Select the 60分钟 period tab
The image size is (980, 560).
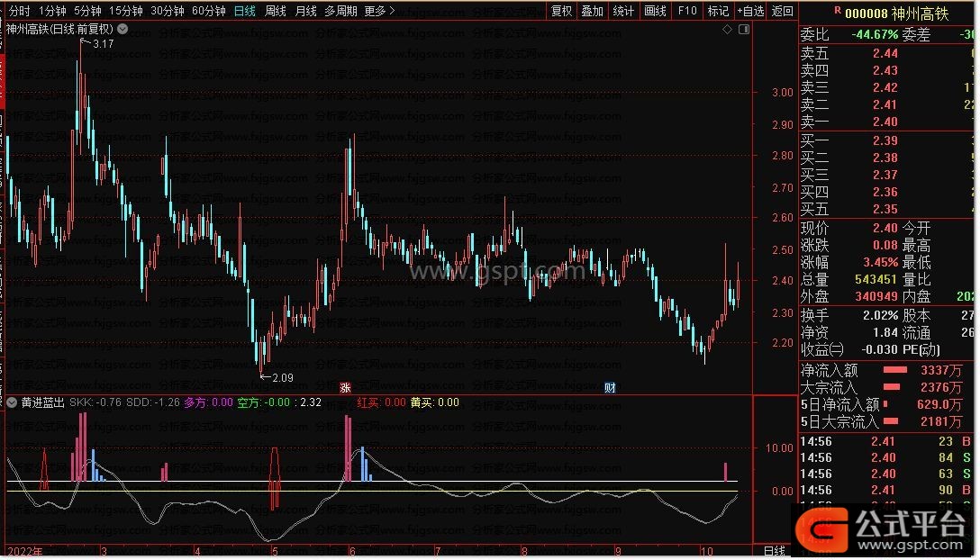click(209, 11)
